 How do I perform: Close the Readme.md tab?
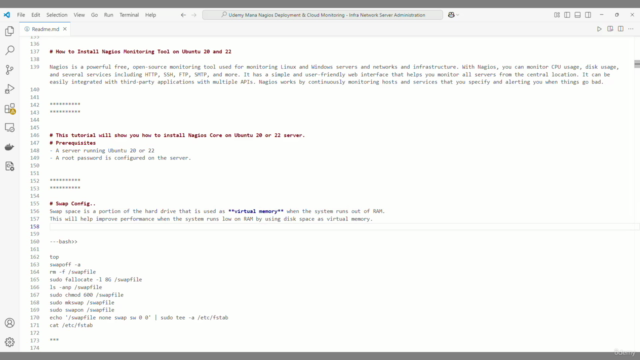pyautogui.click(x=65, y=29)
